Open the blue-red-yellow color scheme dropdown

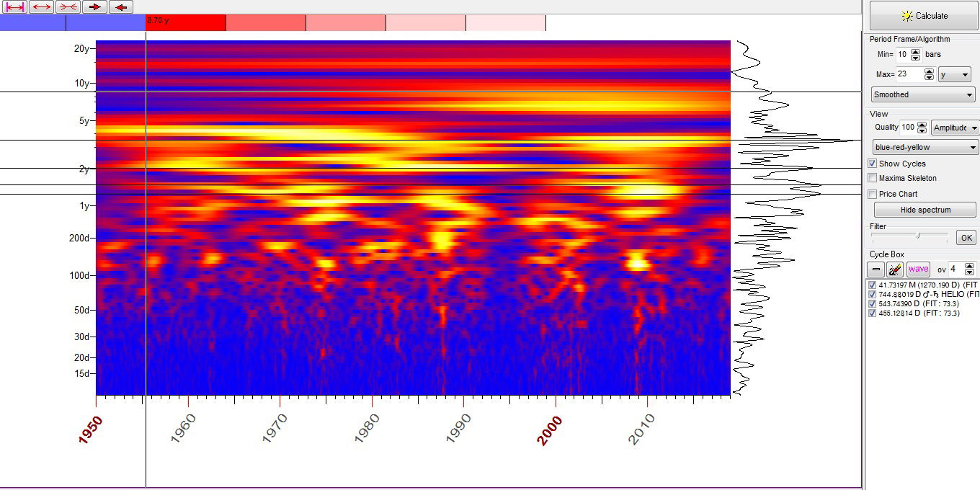point(925,147)
